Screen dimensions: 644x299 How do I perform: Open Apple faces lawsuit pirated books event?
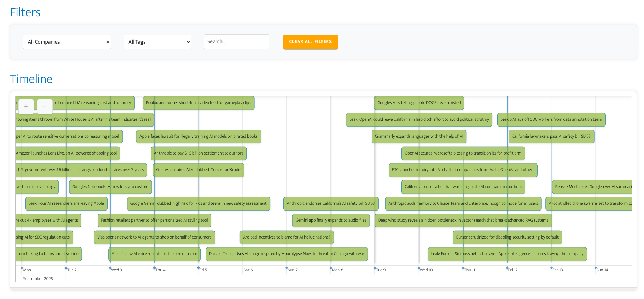[x=198, y=137]
